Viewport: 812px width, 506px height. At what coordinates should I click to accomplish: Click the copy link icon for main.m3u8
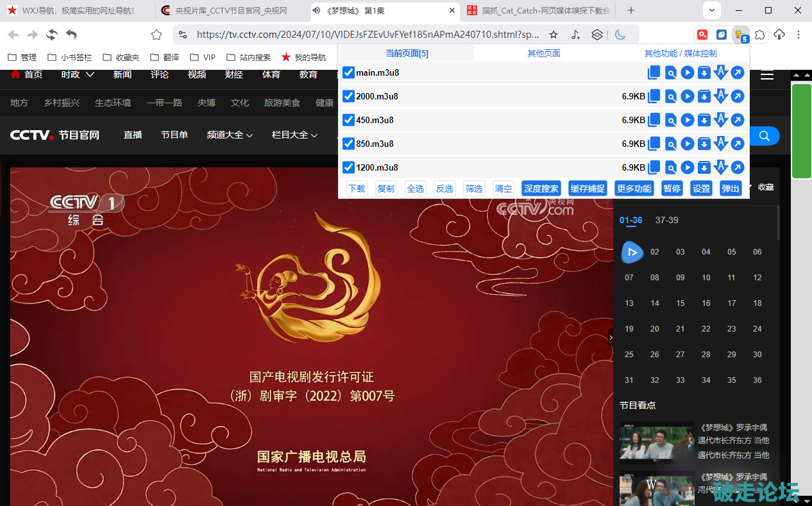point(654,73)
